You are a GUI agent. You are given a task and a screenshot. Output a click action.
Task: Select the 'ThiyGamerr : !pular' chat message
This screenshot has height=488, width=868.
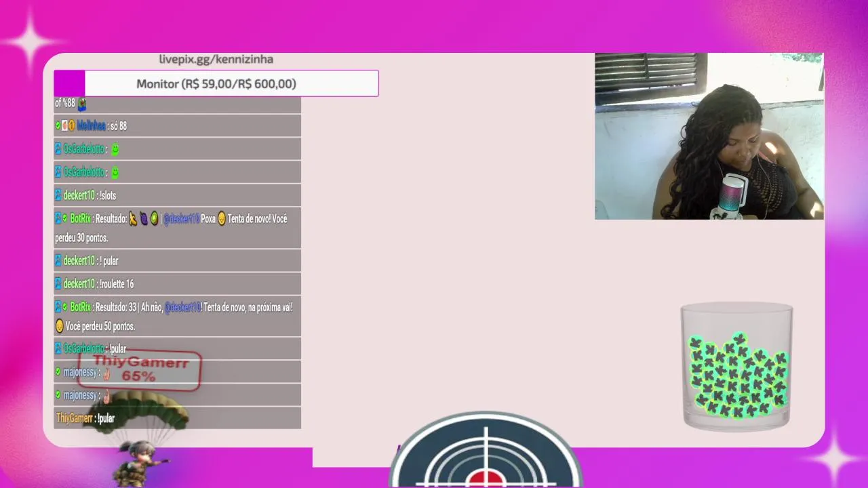177,418
